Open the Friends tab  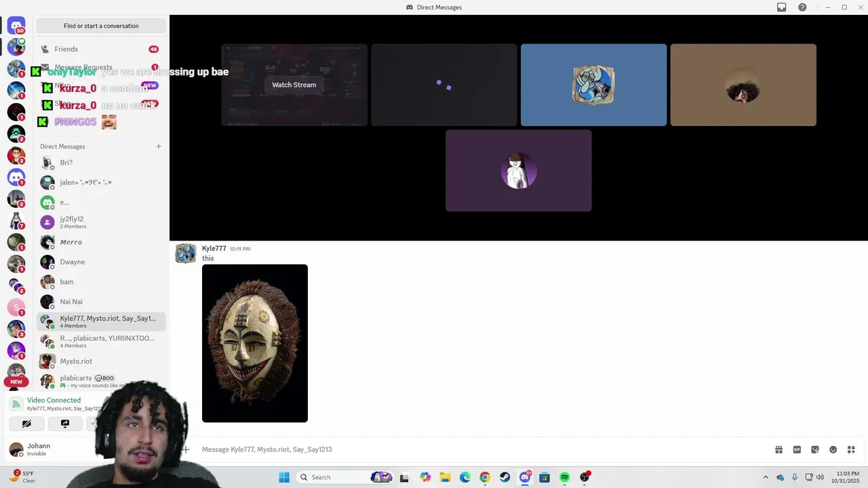(x=101, y=49)
